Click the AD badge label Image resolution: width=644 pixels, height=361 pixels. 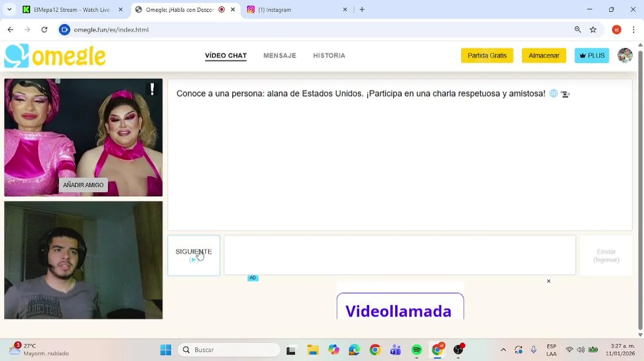253,278
